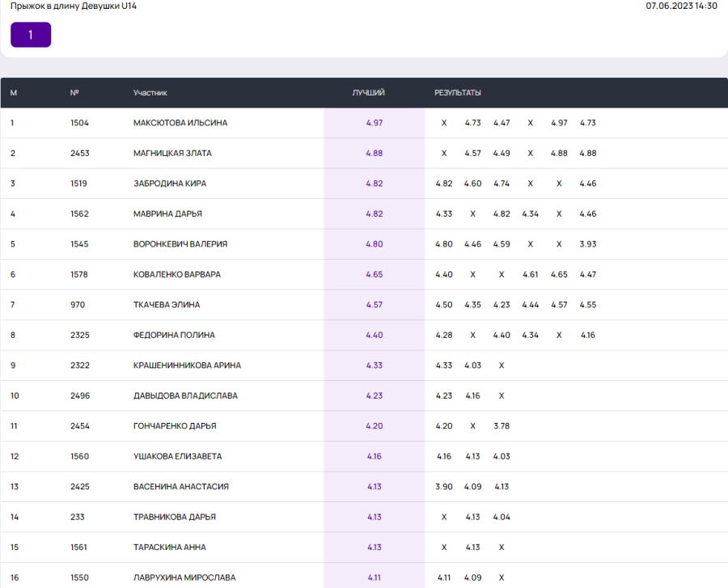Click the ЛУЧШИЙ column header
Image resolution: width=728 pixels, height=588 pixels.
pyautogui.click(x=368, y=93)
